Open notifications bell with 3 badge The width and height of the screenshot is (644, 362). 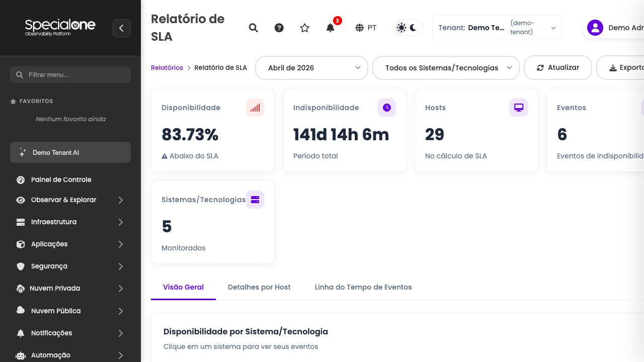pyautogui.click(x=331, y=28)
